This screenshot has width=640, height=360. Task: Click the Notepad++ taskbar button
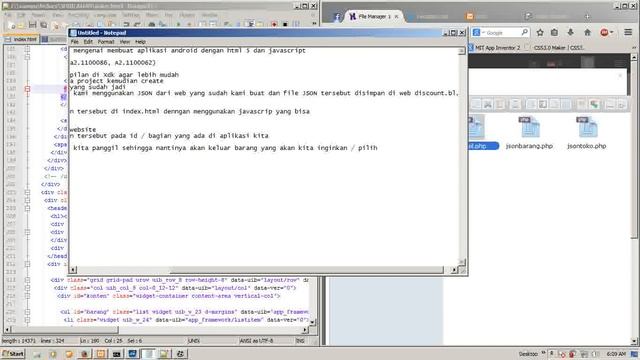pyautogui.click(x=164, y=354)
